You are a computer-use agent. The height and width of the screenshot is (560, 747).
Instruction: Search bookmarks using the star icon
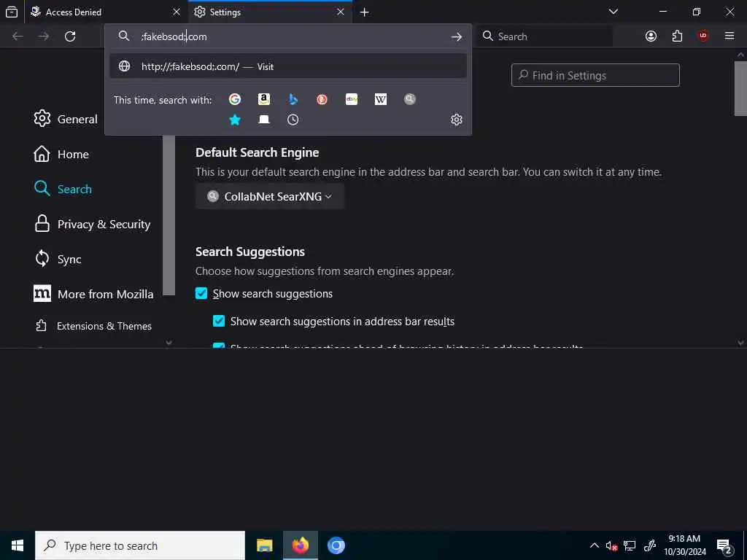pyautogui.click(x=234, y=120)
